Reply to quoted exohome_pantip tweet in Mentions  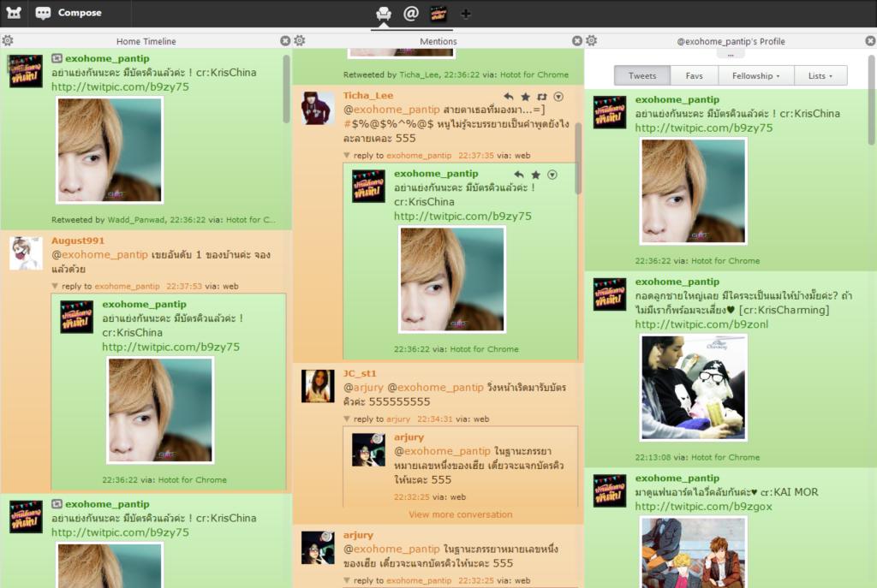point(519,175)
